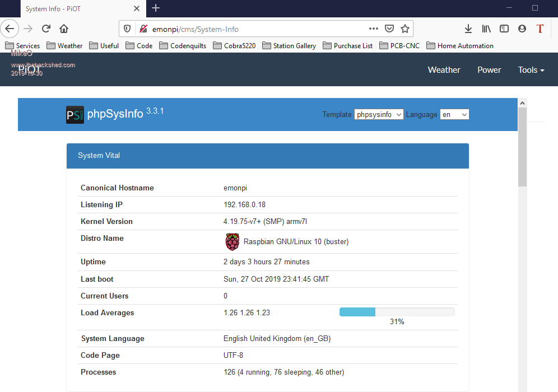Image resolution: width=558 pixels, height=392 pixels.
Task: Click the browser Reload button
Action: coord(46,29)
